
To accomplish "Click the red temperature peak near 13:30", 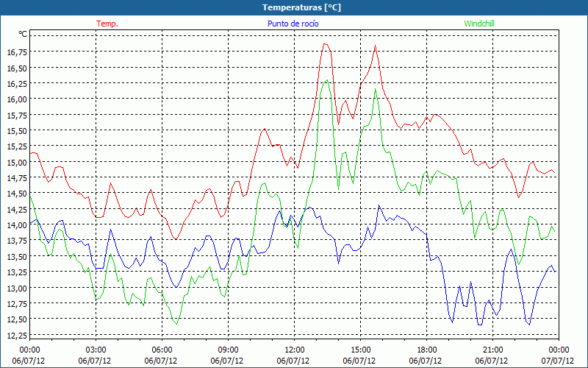I will (325, 44).
